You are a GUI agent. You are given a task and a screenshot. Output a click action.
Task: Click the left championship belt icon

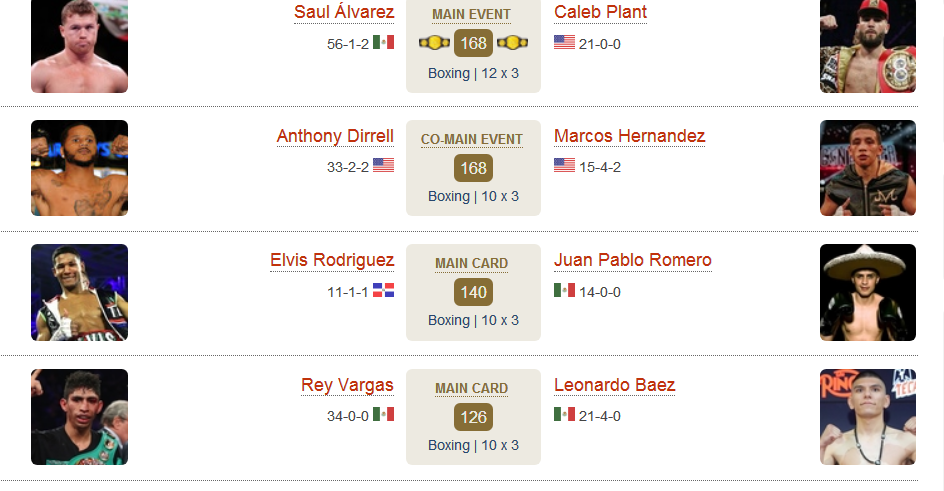pyautogui.click(x=434, y=43)
